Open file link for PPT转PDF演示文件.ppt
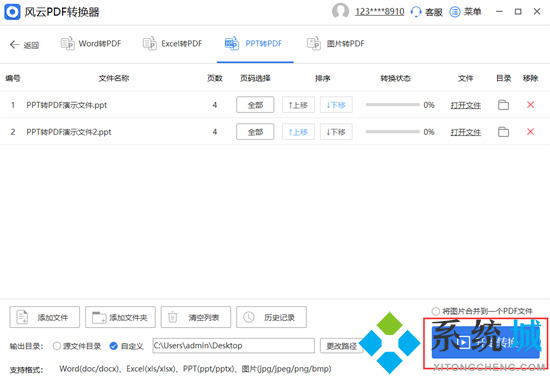Viewport: 550px width, 385px height. 465,105
